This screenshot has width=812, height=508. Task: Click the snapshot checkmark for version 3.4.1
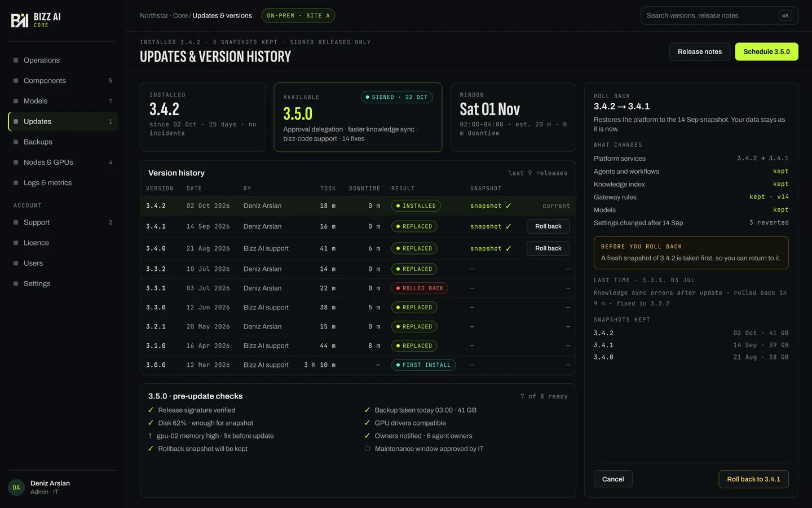508,226
